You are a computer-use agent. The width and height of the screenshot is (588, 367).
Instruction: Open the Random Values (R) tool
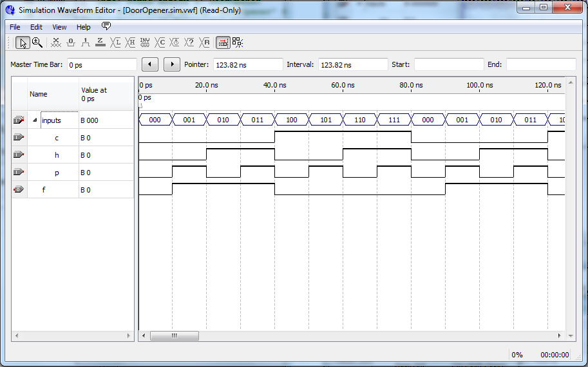pos(204,42)
